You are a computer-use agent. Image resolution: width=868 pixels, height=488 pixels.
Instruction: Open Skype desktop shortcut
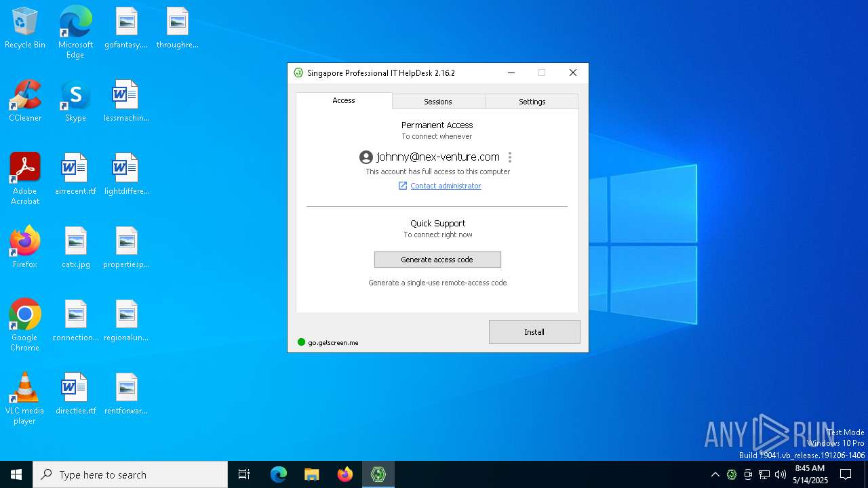pyautogui.click(x=75, y=102)
